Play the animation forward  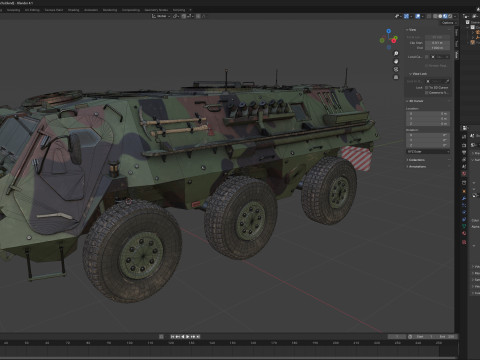coord(188,337)
